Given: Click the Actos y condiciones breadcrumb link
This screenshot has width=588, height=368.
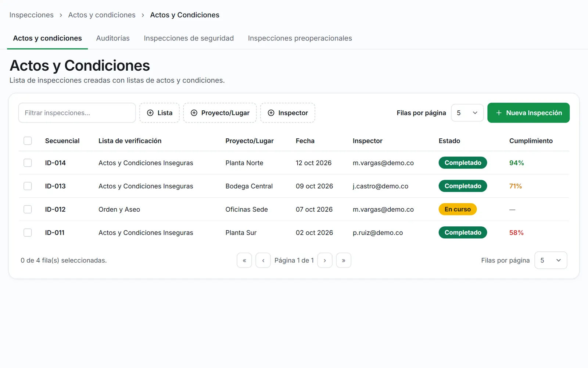Looking at the screenshot, I should pos(102,15).
